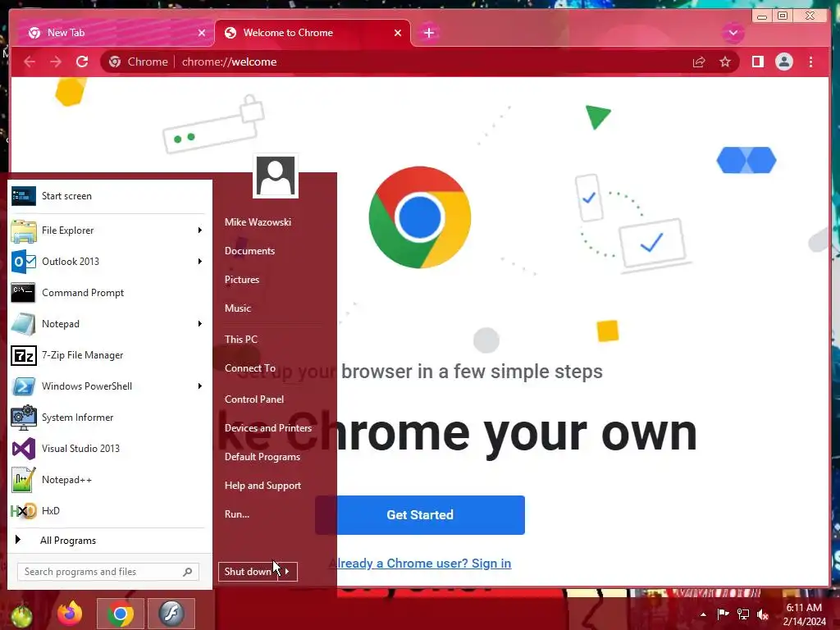Open Control Panel
The height and width of the screenshot is (630, 840).
[254, 399]
